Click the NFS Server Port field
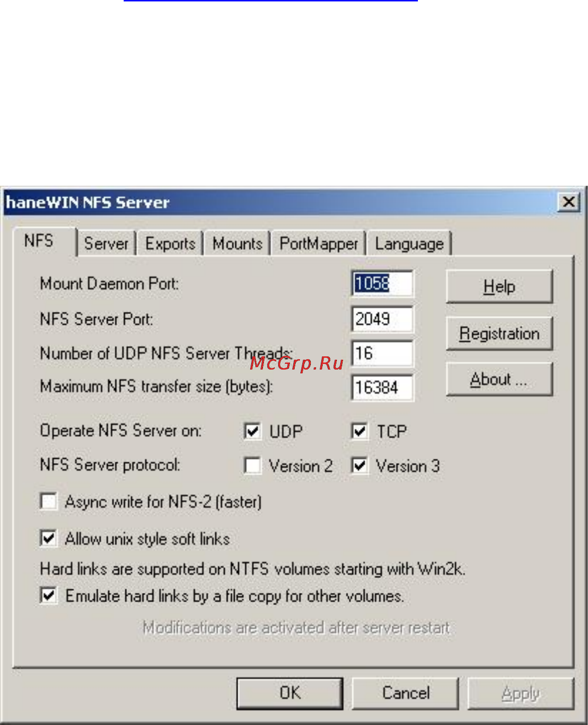 coord(382,319)
